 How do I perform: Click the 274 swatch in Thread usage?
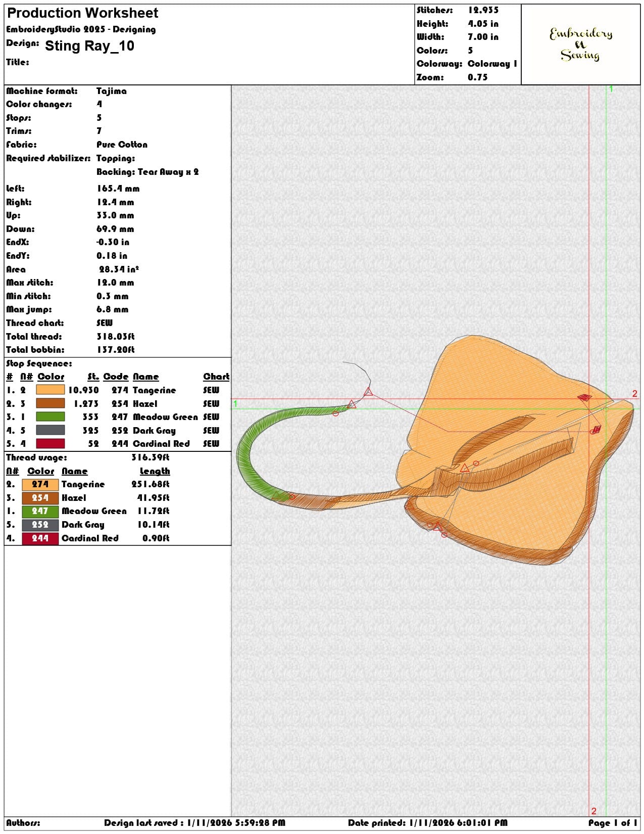(40, 484)
